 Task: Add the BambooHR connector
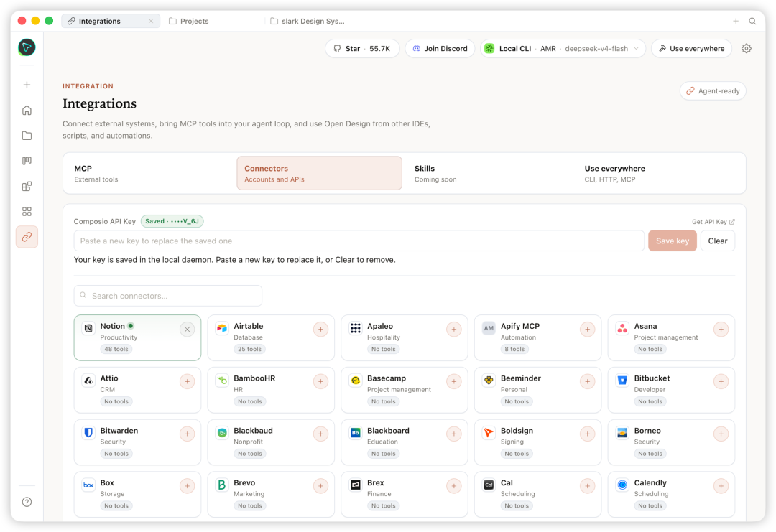tap(320, 382)
